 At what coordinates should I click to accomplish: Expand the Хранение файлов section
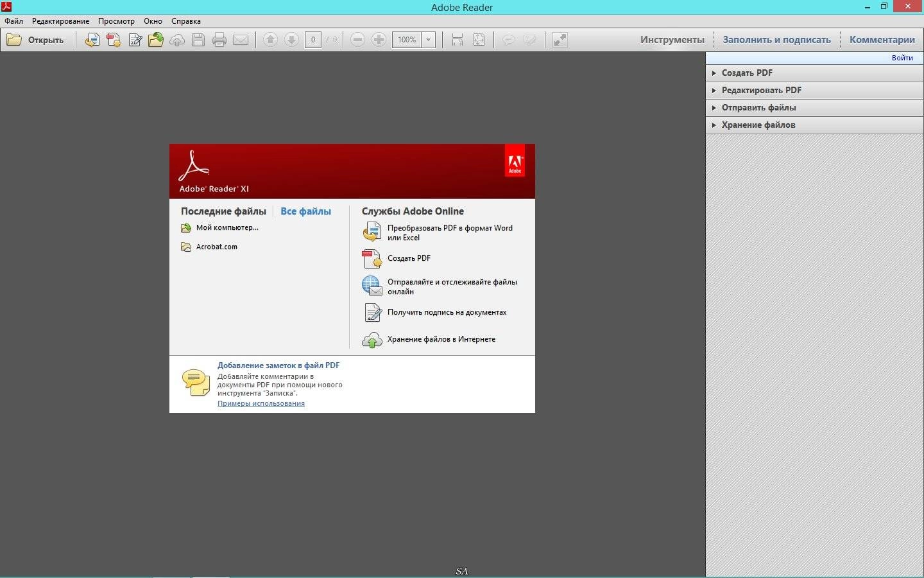pos(814,125)
